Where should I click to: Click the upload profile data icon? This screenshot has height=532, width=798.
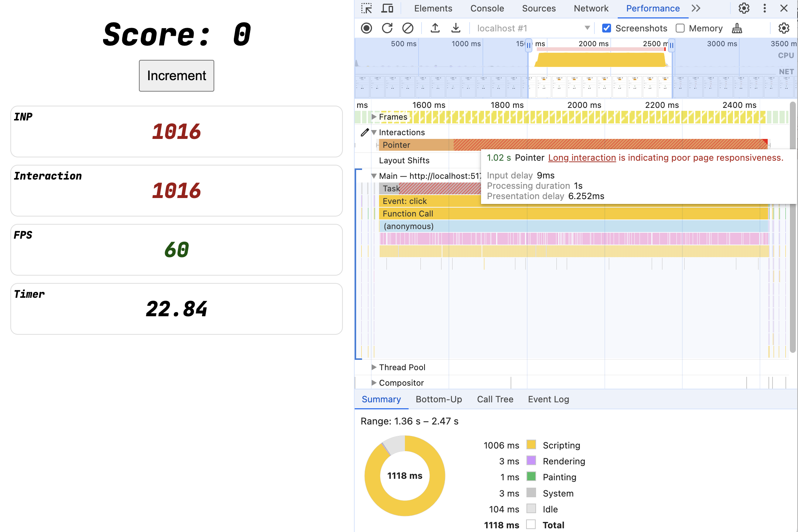[433, 28]
